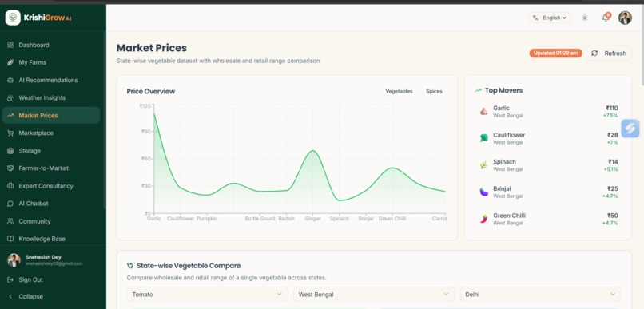Click the Green Chilli icon in Top Movers
This screenshot has width=644, height=309.
(484, 219)
